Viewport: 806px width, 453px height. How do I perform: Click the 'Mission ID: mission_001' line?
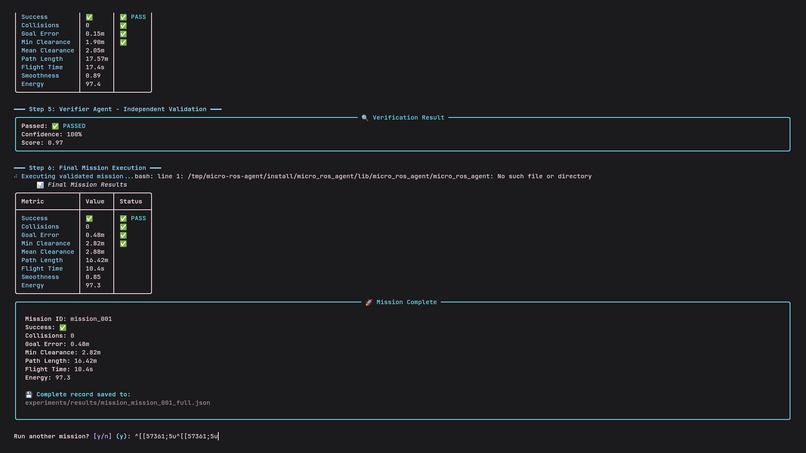click(68, 319)
